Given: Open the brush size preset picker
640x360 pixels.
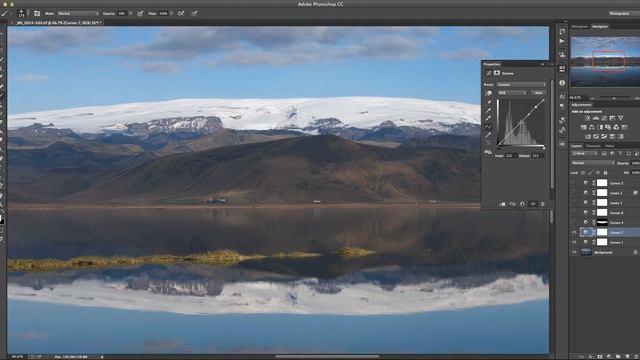Looking at the screenshot, I should click(x=24, y=13).
